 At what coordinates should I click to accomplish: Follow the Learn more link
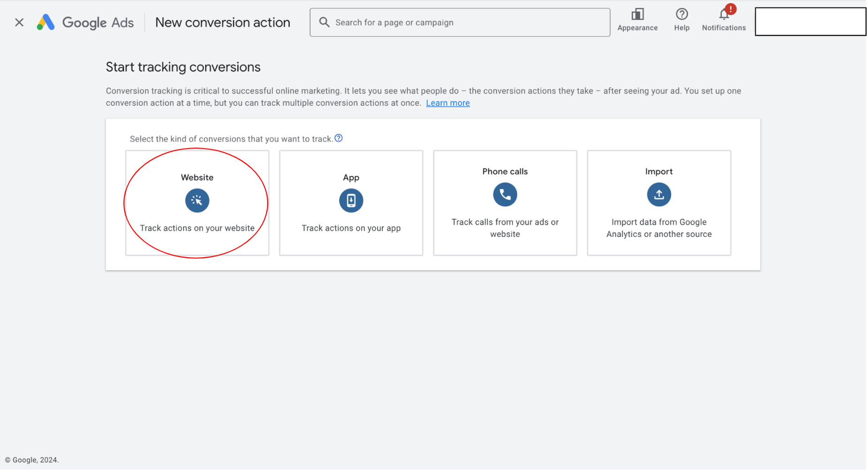click(447, 103)
